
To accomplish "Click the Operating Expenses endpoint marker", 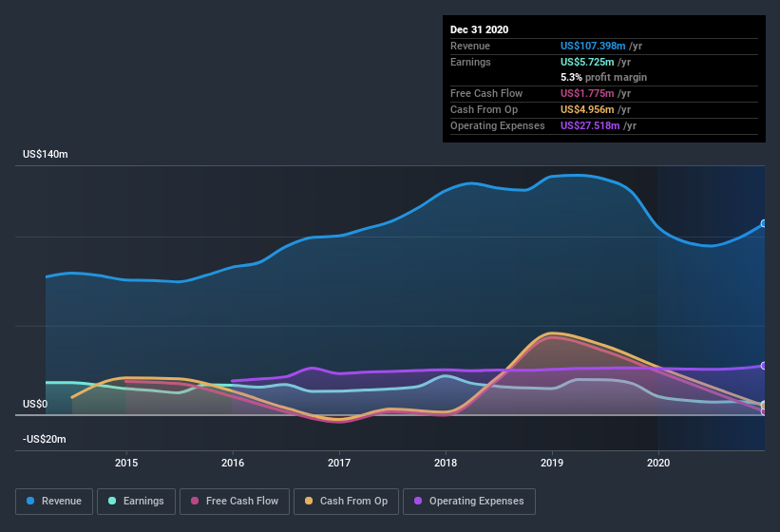I will coord(764,366).
